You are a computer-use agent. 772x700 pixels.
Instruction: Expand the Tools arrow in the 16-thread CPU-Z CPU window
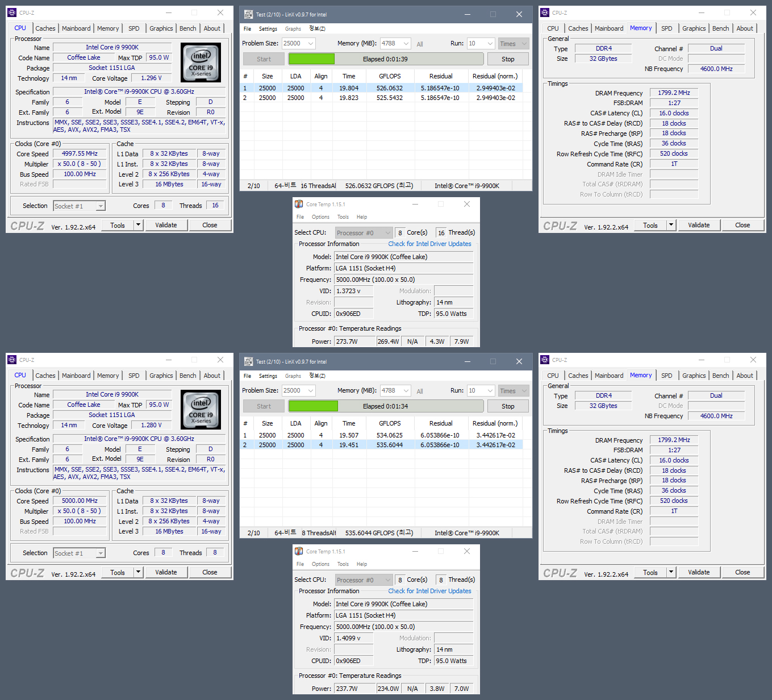[138, 225]
